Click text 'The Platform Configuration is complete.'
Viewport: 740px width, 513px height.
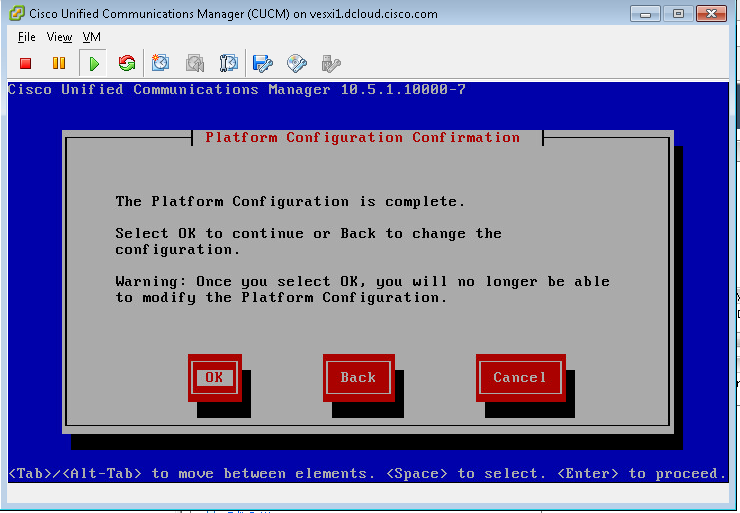pos(290,202)
